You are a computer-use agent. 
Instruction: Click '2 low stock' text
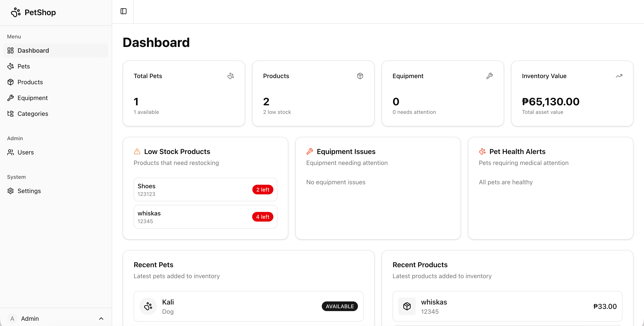277,112
